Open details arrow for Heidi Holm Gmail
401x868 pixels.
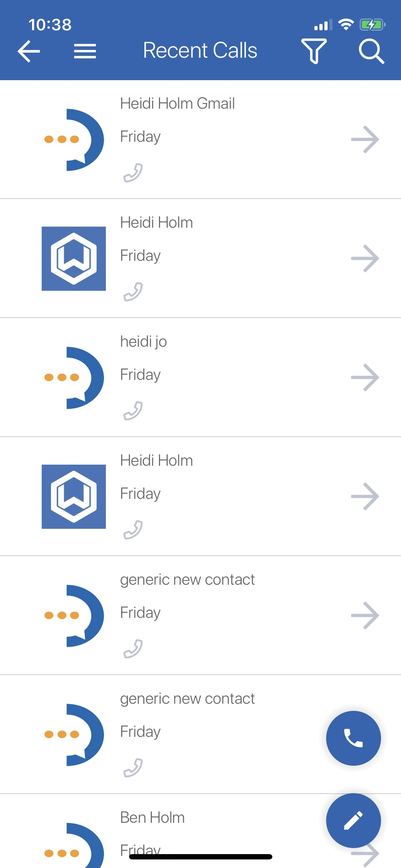point(365,139)
